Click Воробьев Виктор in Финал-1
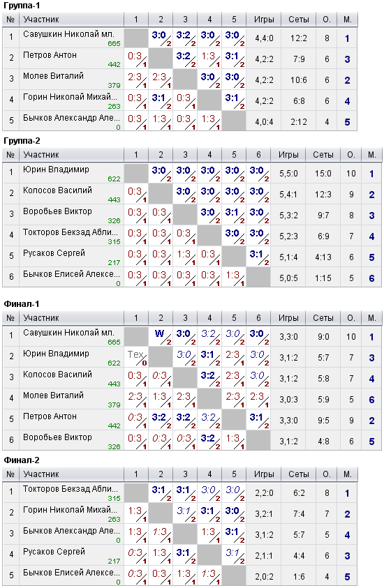384x588 pixels. tap(57, 437)
